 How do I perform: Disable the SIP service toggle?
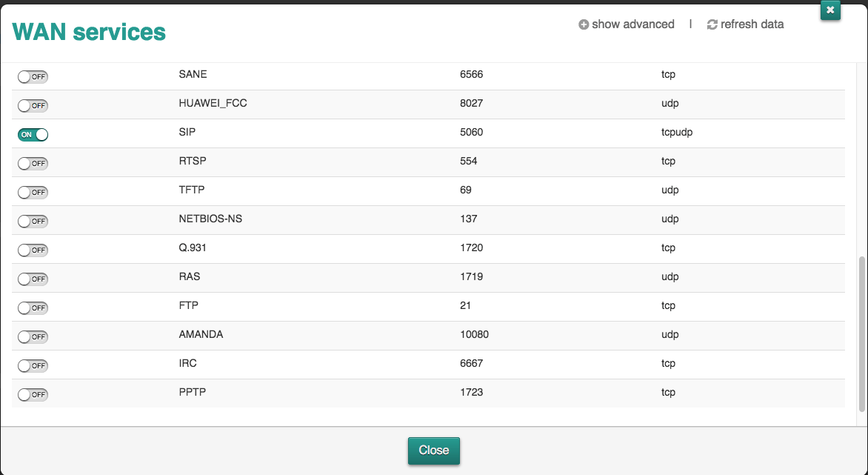33,135
